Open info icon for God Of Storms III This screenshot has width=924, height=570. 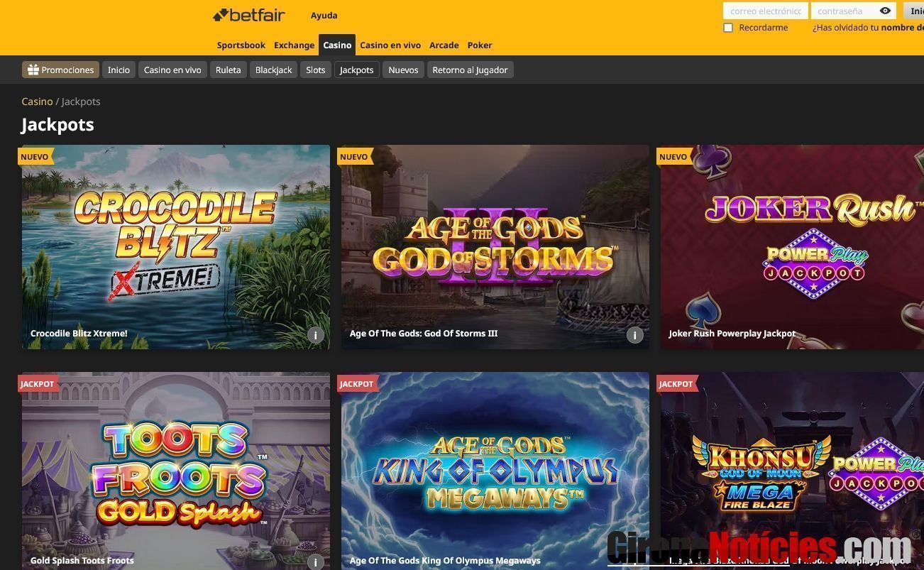point(634,335)
